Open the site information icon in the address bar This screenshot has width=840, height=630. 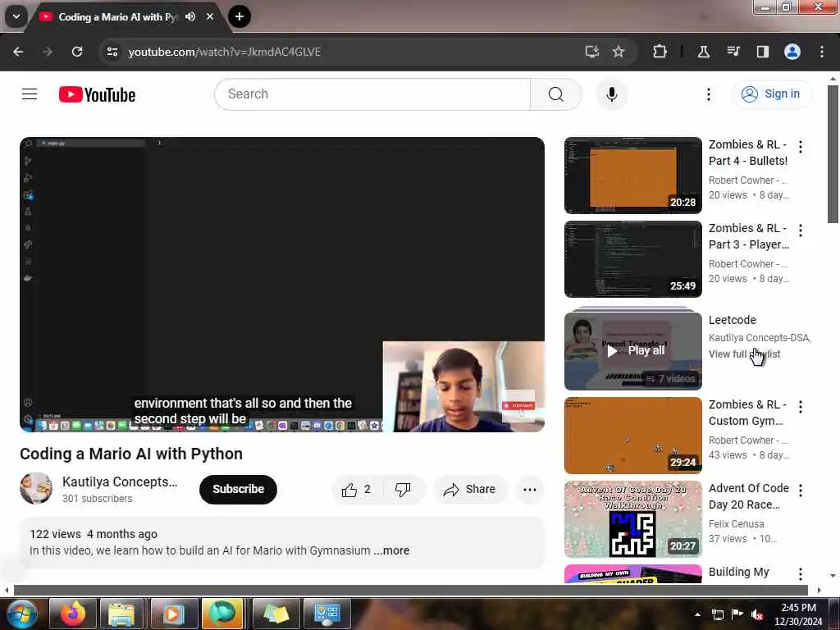click(112, 52)
